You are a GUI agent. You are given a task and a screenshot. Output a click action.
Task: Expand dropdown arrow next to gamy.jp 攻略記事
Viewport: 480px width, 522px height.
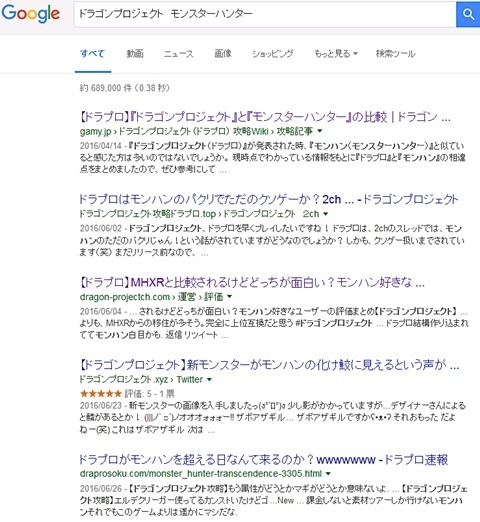[320, 131]
